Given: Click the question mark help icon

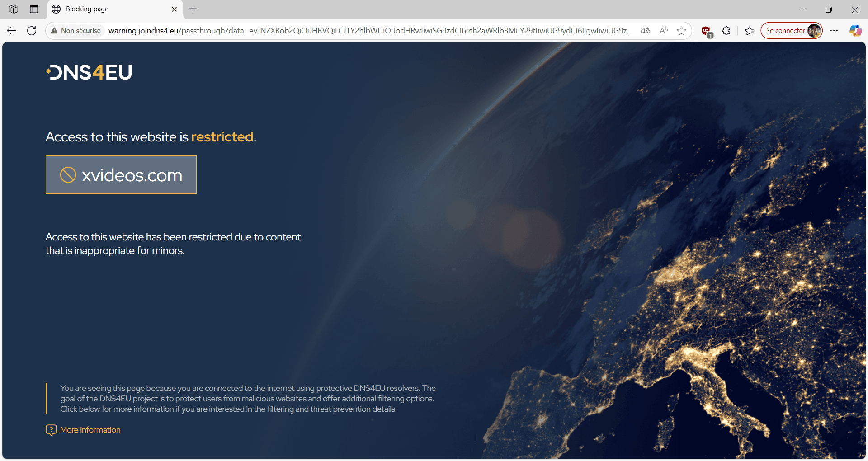Looking at the screenshot, I should click(x=51, y=430).
